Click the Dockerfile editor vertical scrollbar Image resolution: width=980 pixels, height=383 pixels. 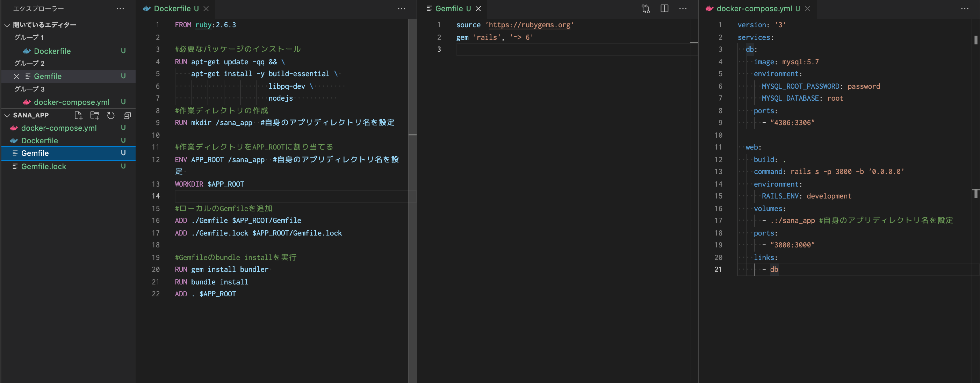click(x=412, y=201)
